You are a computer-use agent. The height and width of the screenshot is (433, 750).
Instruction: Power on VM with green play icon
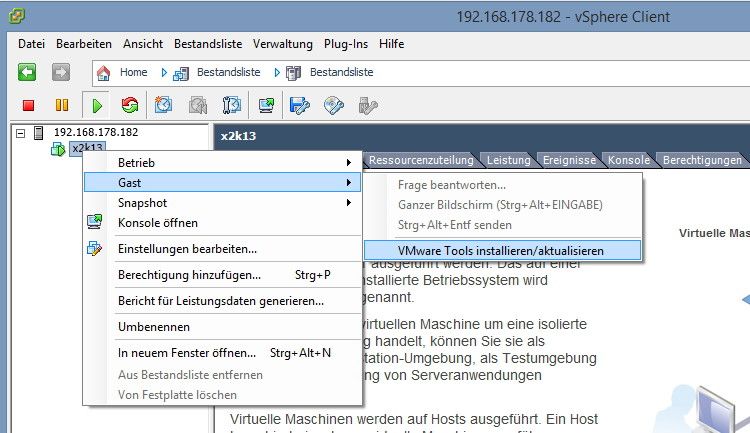click(x=97, y=105)
